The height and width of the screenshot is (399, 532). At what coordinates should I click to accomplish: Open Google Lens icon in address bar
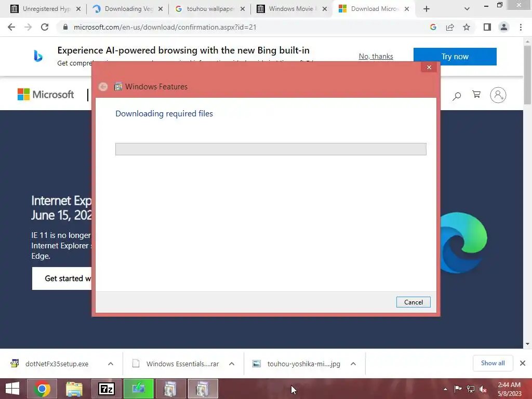(x=433, y=27)
